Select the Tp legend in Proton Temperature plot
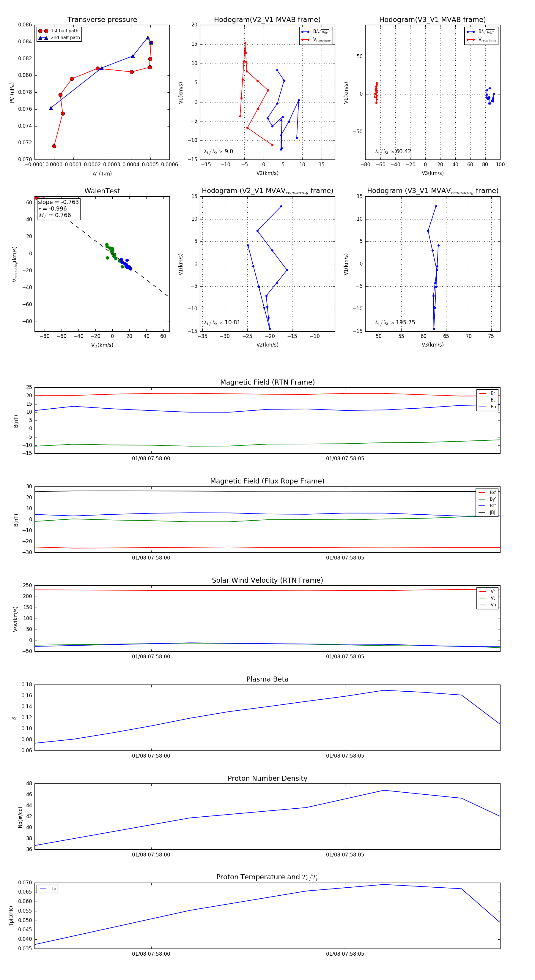Image resolution: width=535 pixels, height=980 pixels. point(48,889)
